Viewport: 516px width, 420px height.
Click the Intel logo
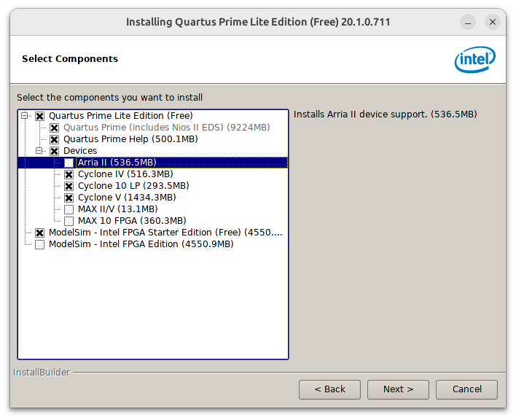coord(475,60)
